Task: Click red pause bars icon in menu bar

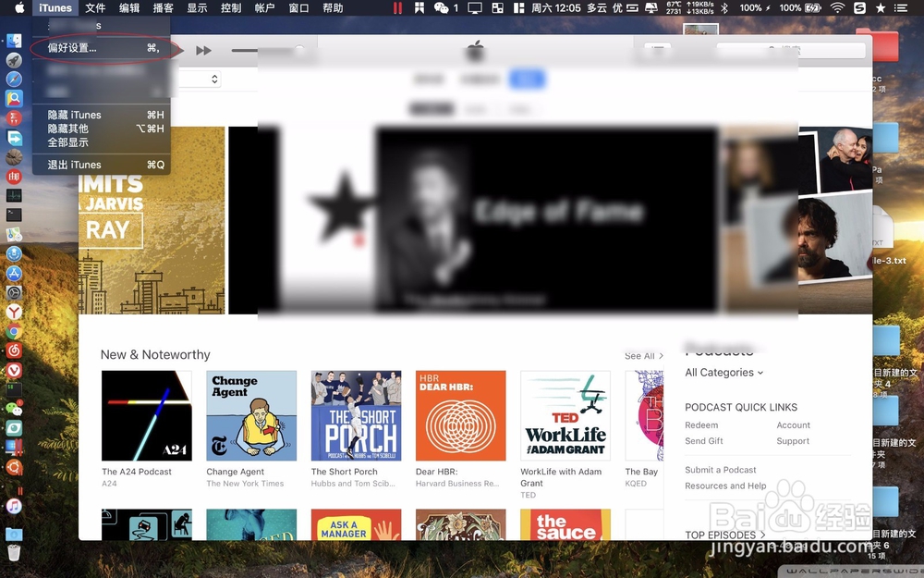Action: (397, 7)
